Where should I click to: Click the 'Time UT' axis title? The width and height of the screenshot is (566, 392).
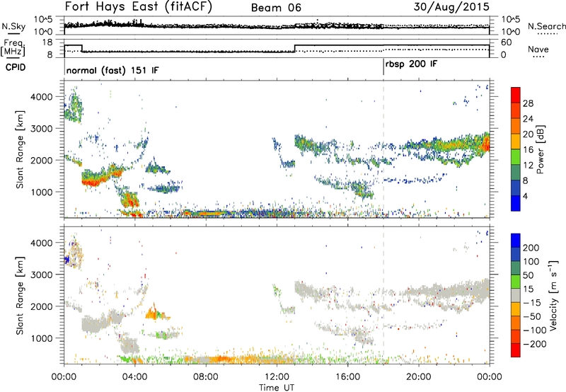coord(277,387)
